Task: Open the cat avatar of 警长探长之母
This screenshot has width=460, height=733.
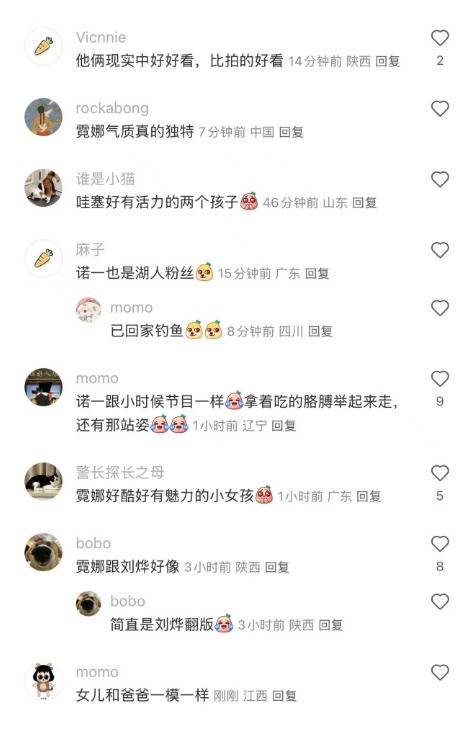Action: (43, 481)
